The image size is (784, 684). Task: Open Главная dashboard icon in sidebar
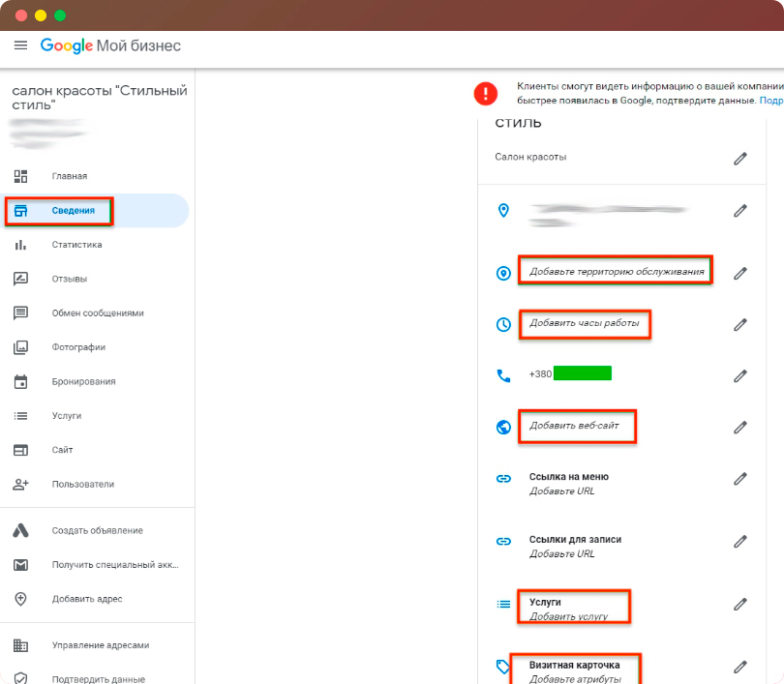[20, 176]
